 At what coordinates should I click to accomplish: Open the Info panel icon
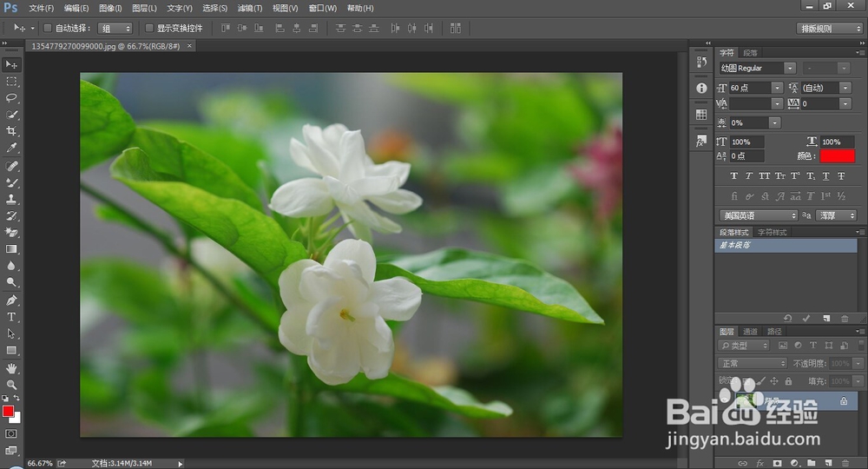coord(701,88)
